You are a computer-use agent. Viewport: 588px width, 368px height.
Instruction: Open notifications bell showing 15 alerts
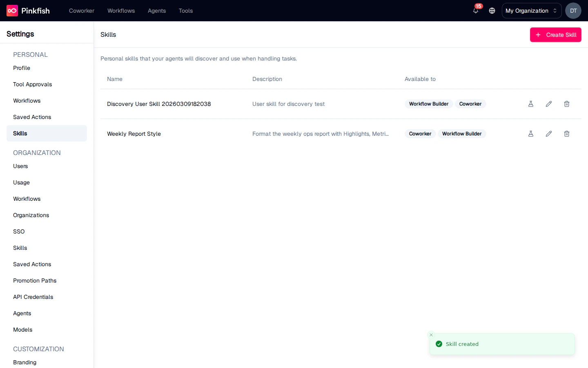coord(475,11)
